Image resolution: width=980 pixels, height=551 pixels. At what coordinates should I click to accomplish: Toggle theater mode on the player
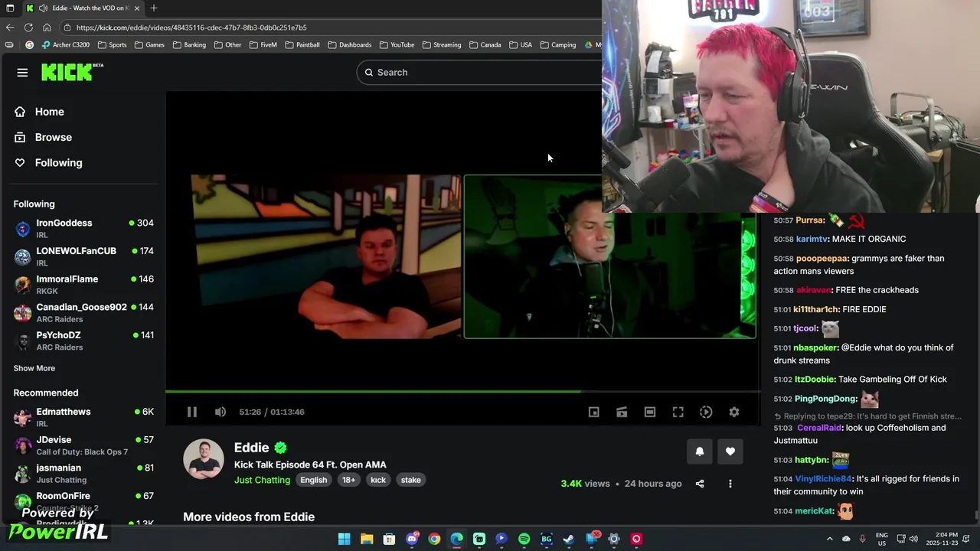(x=650, y=412)
